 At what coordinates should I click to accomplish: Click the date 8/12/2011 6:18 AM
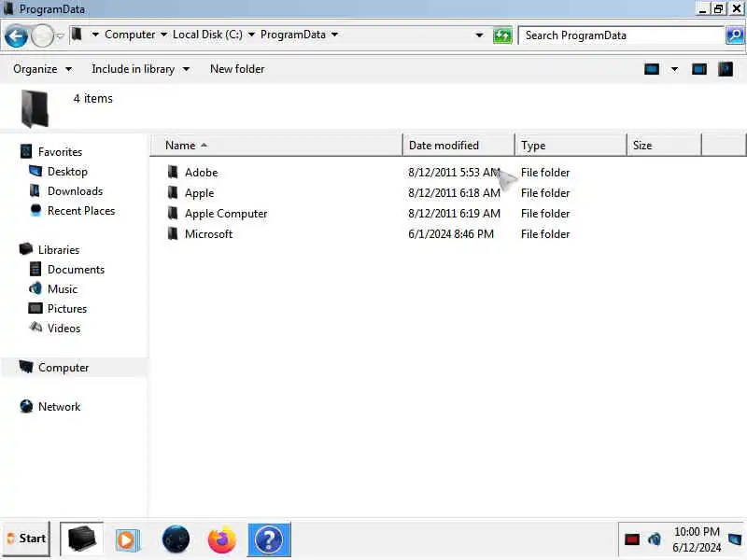(x=454, y=193)
